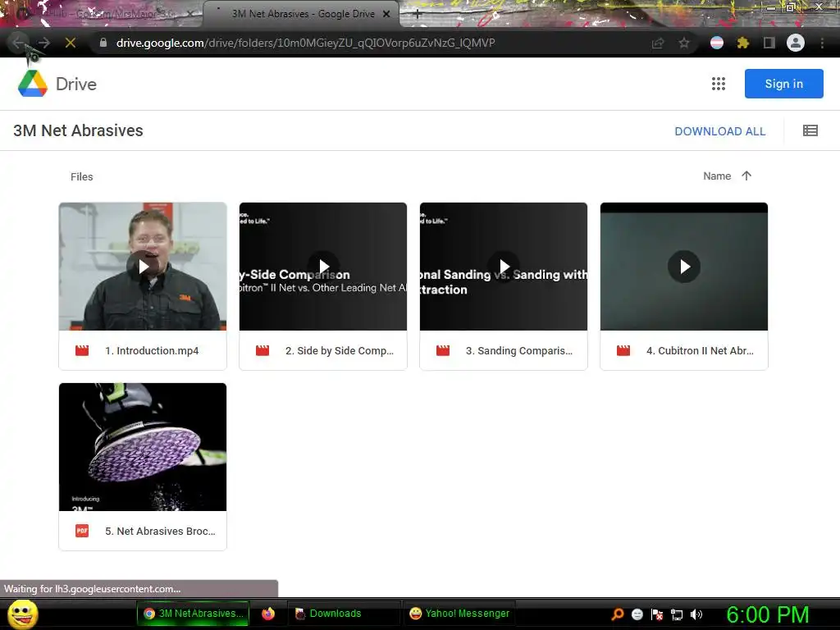Select the file name 3. Sanding Comparis...
This screenshot has width=840, height=630.
(x=519, y=351)
